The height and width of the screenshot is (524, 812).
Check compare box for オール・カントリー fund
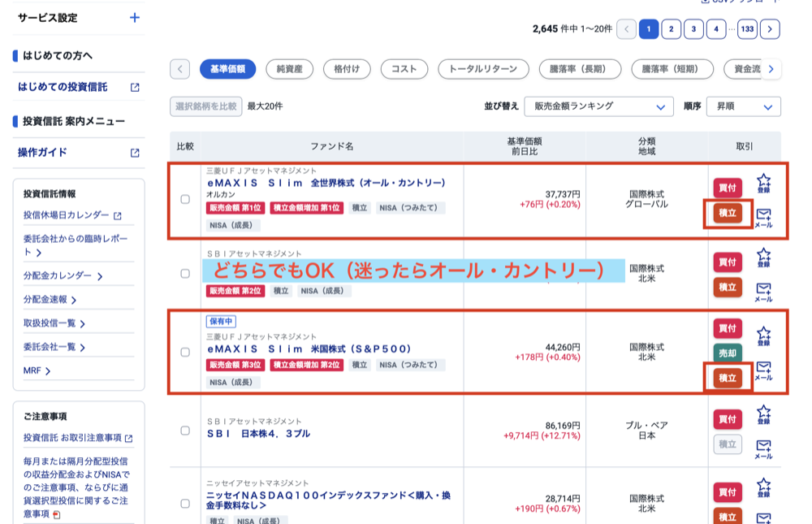coord(185,199)
